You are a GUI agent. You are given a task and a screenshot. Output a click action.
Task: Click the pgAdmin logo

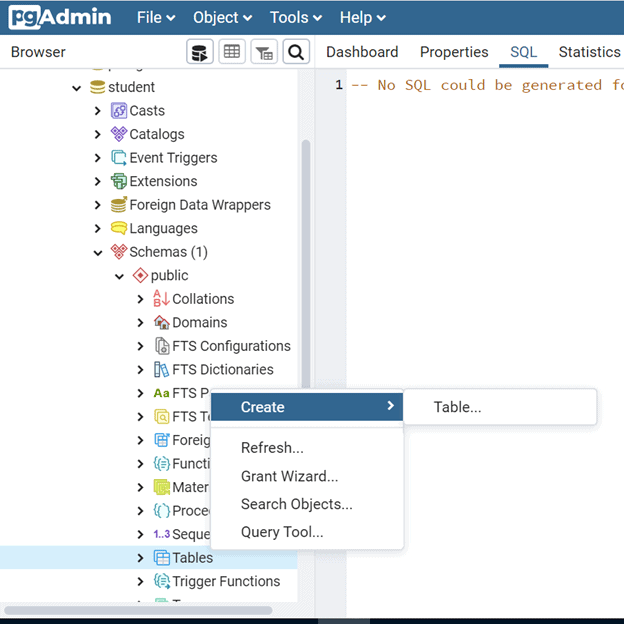[60, 17]
